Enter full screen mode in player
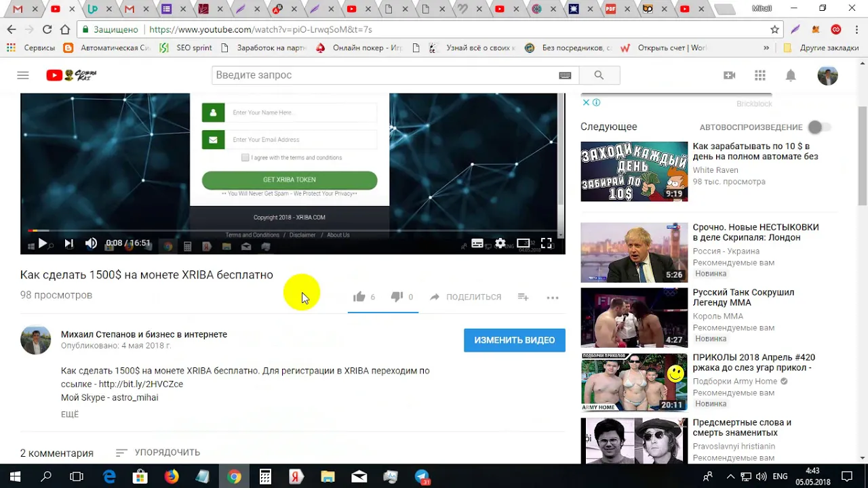868x488 pixels. click(547, 243)
